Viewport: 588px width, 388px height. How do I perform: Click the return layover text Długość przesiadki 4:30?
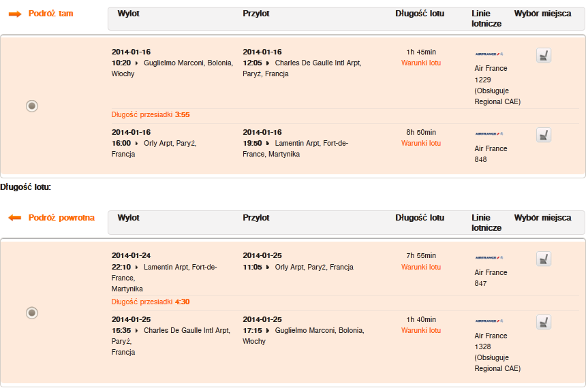(151, 302)
